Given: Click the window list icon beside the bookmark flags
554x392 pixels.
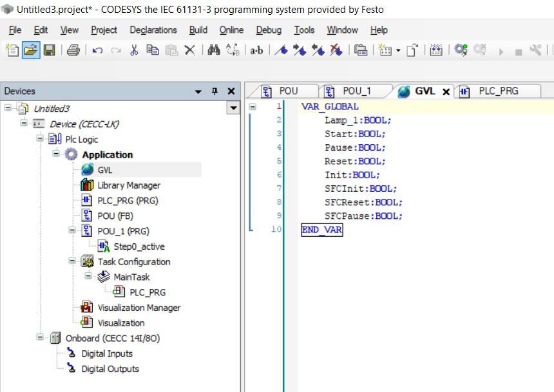Looking at the screenshot, I should point(361,50).
